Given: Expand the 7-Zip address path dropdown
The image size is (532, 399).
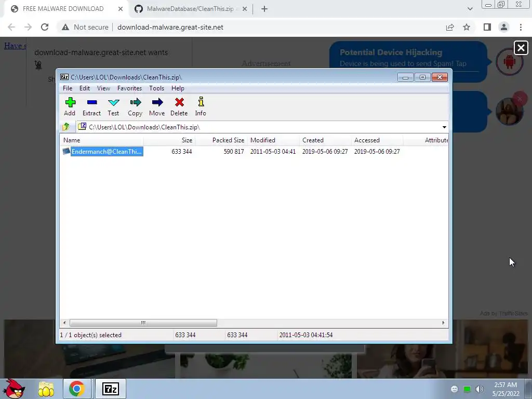Looking at the screenshot, I should point(444,127).
